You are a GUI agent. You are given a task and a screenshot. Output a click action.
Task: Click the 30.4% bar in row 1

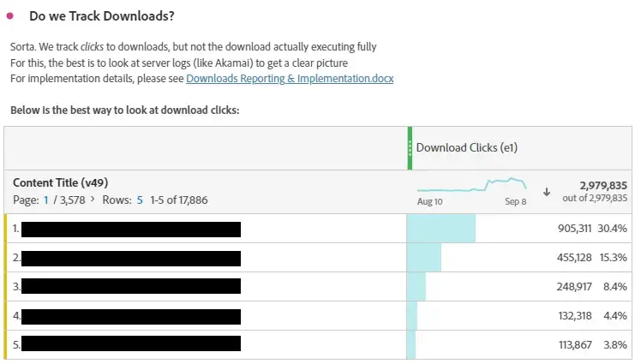point(441,229)
